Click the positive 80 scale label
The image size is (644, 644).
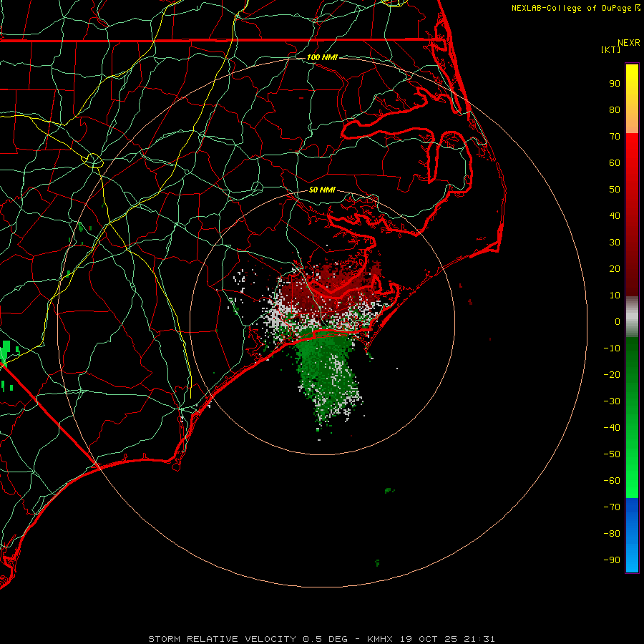[x=615, y=109]
